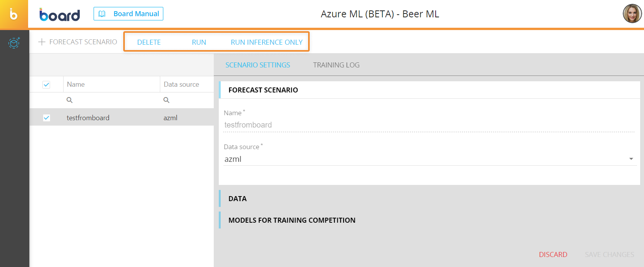Click the search icon under Name column
This screenshot has width=644, height=267.
click(x=69, y=100)
